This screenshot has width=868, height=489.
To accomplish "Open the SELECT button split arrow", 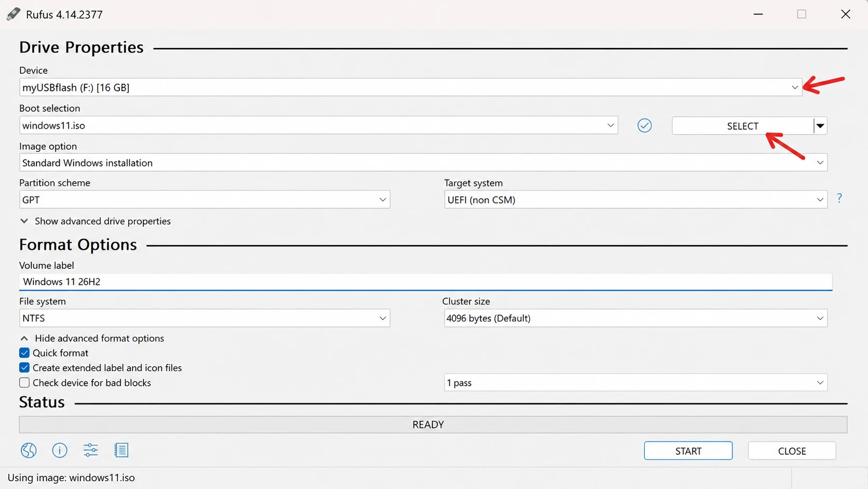I will 820,126.
